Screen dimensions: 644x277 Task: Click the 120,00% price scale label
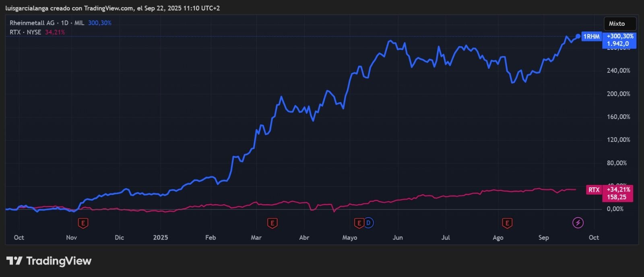point(618,140)
